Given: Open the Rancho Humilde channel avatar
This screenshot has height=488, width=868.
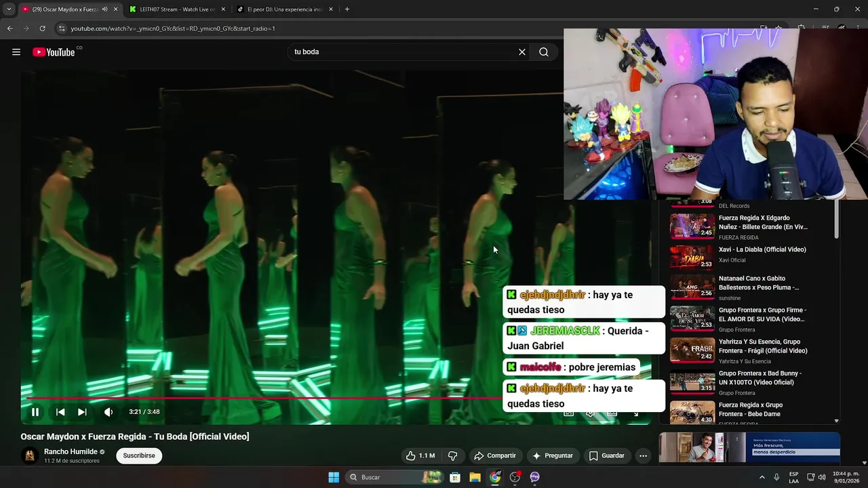Looking at the screenshot, I should [x=29, y=455].
